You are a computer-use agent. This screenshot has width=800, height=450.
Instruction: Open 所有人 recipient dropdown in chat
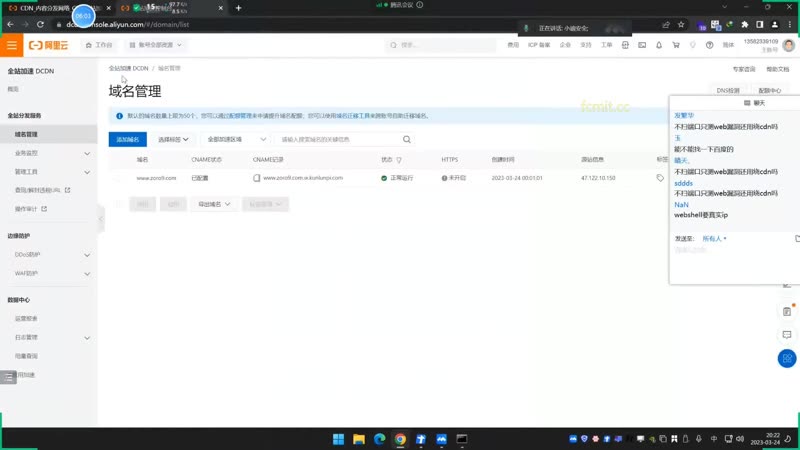[714, 238]
